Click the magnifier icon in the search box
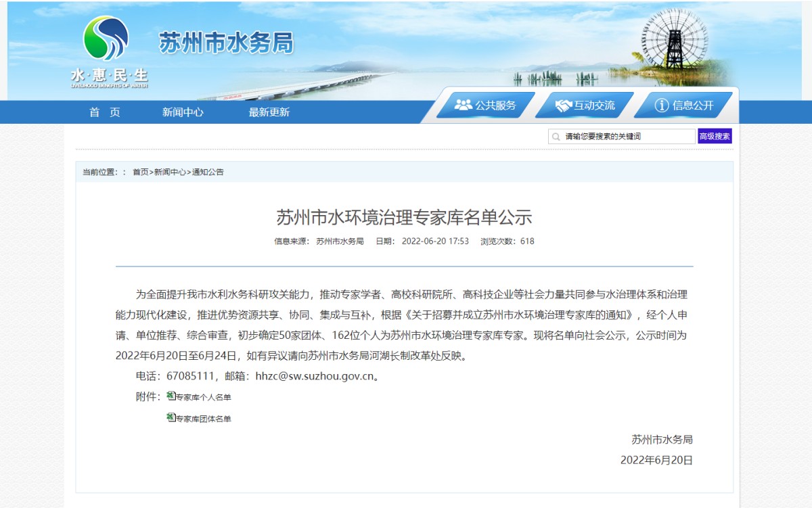Viewport: 812px width, 508px height. pos(556,135)
